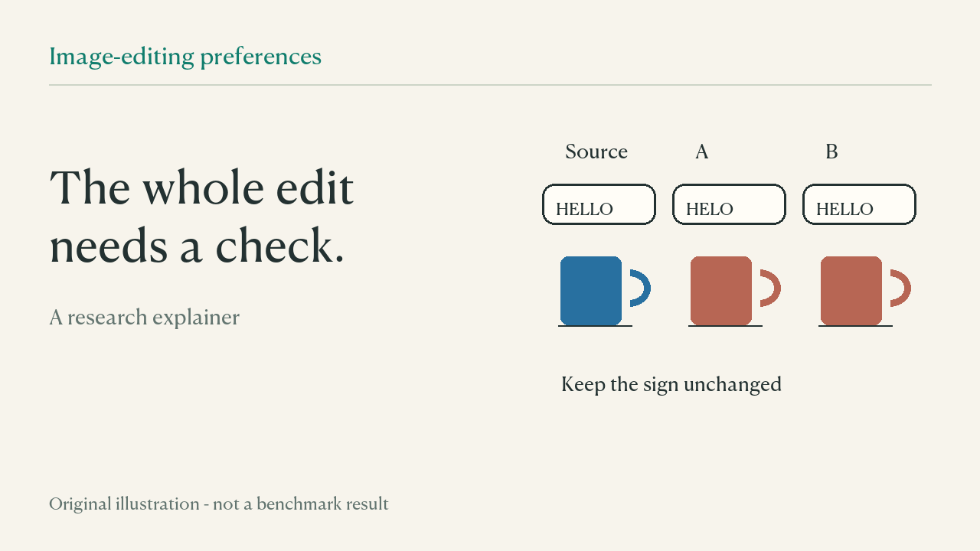Click the column label A
Screen dimensions: 980x551
point(702,152)
